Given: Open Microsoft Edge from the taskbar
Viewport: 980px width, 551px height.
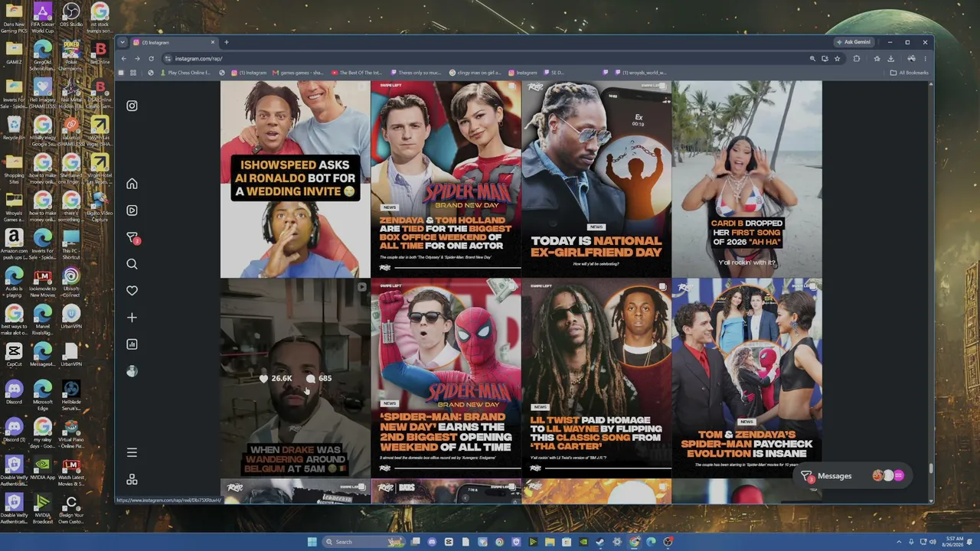Looking at the screenshot, I should coord(651,542).
